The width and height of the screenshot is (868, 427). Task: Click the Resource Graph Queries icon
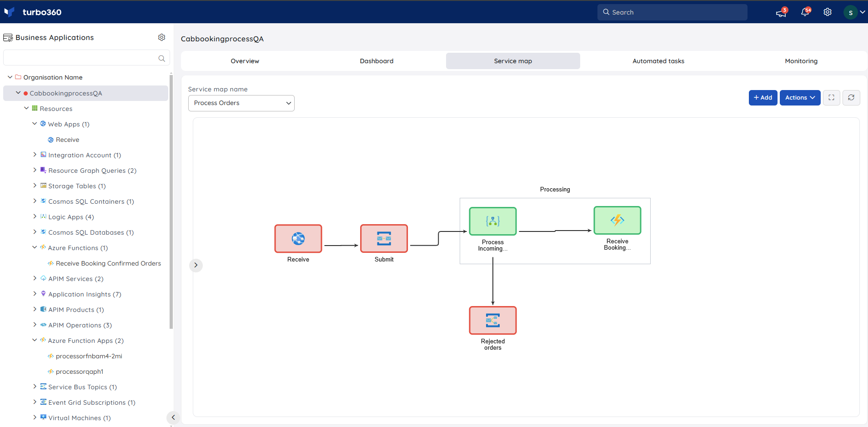[x=43, y=170]
